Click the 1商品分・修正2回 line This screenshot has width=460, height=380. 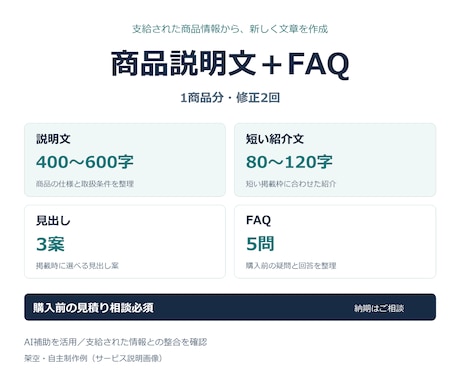tap(230, 98)
